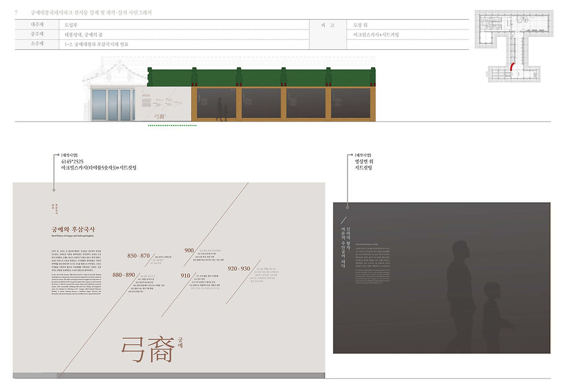Click the '920~930' timeline marker
The width and height of the screenshot is (568, 392).
click(x=239, y=269)
